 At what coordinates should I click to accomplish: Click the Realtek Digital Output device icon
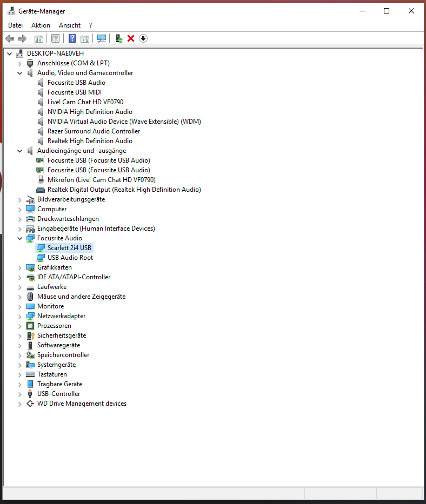[41, 190]
